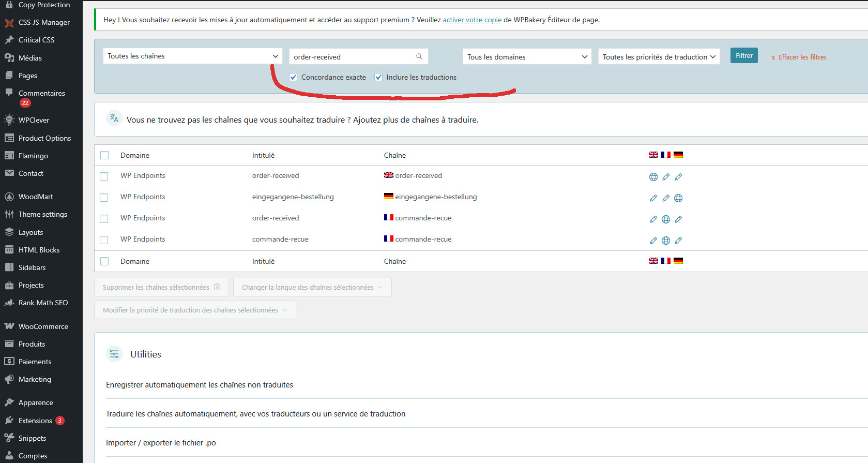Click globe icon in order-received English row

pos(653,177)
